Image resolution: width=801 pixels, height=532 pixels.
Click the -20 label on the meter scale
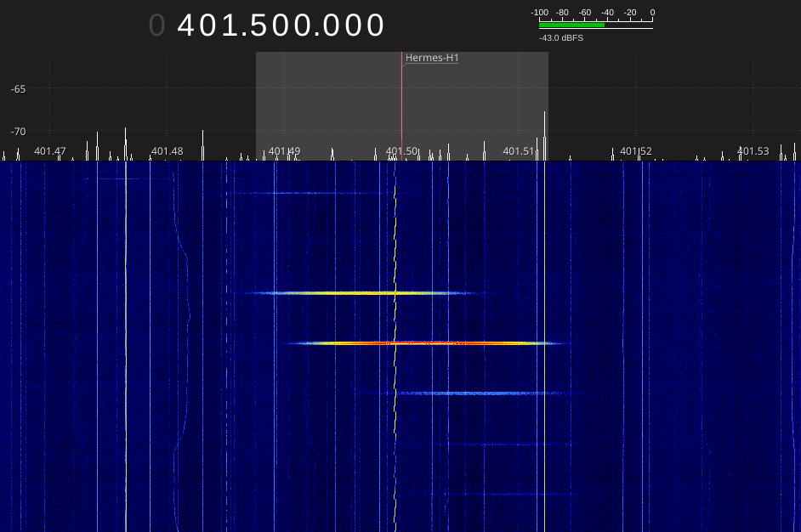[630, 12]
